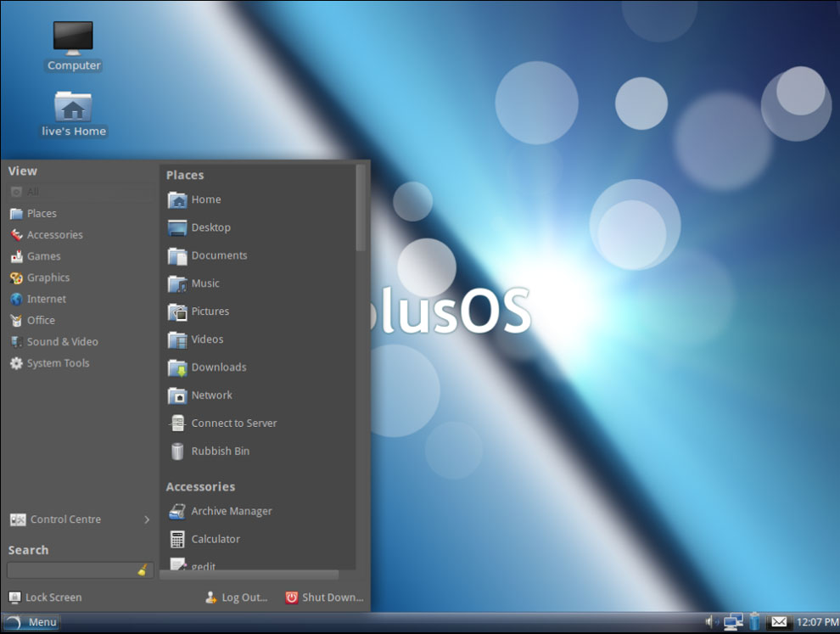The image size is (840, 634).
Task: Click the Connect to Server icon
Action: point(177,424)
